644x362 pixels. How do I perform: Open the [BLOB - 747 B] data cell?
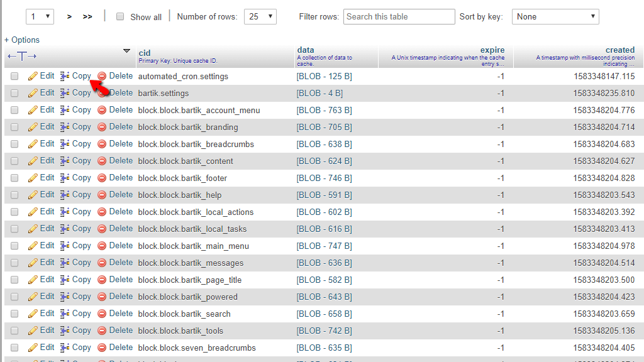pos(325,246)
